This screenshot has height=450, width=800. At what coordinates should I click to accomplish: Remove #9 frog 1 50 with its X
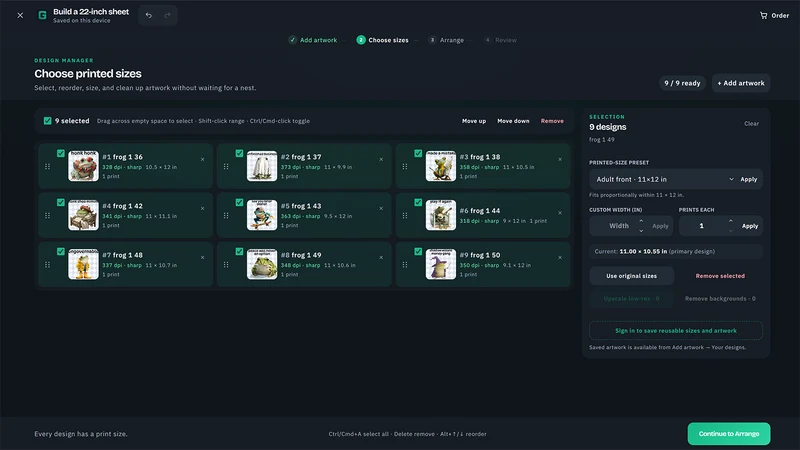point(560,257)
